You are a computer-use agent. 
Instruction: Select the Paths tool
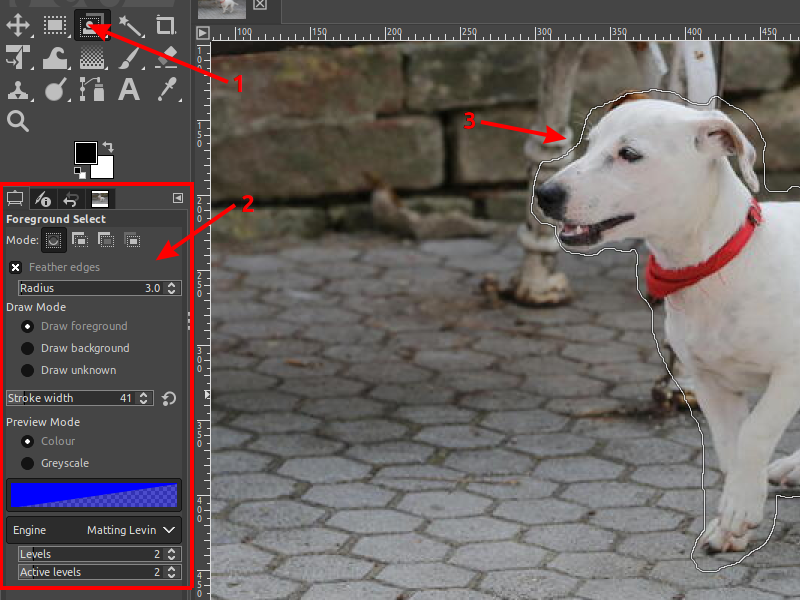point(93,90)
